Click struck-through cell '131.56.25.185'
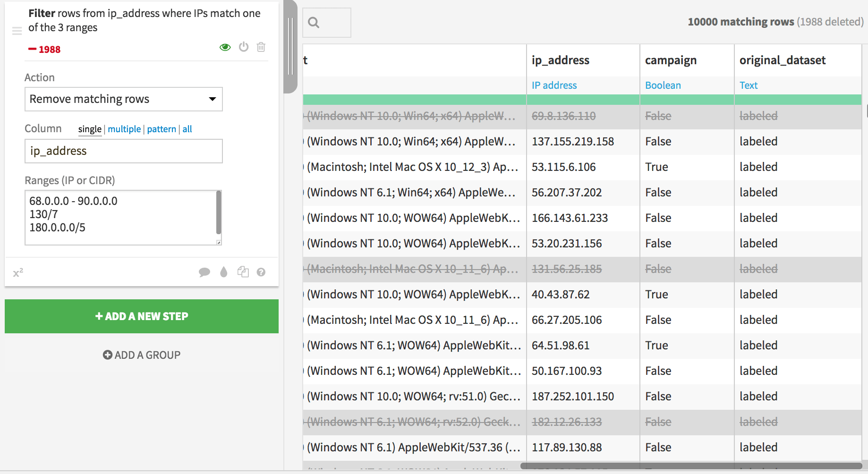The width and height of the screenshot is (868, 474). click(567, 269)
